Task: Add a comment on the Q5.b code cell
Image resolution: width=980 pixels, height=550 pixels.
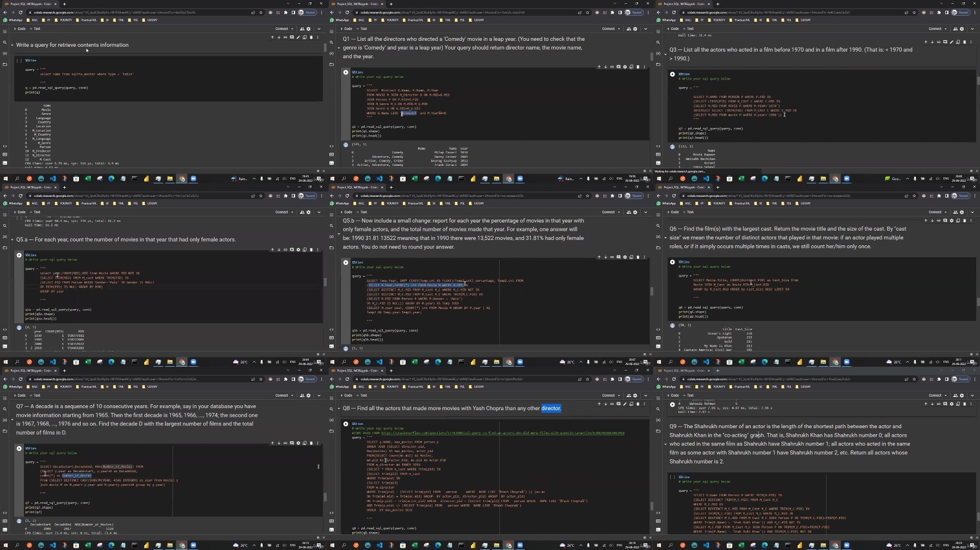Action: click(618, 257)
